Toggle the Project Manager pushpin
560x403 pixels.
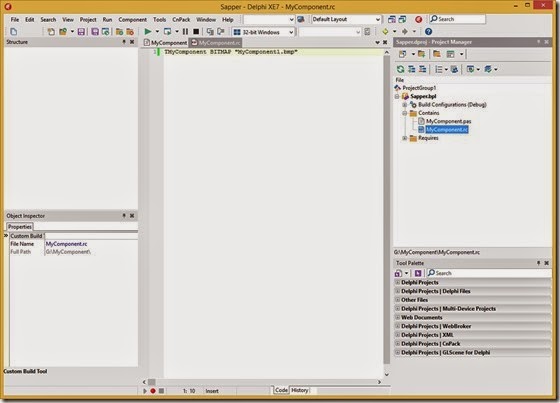click(538, 42)
